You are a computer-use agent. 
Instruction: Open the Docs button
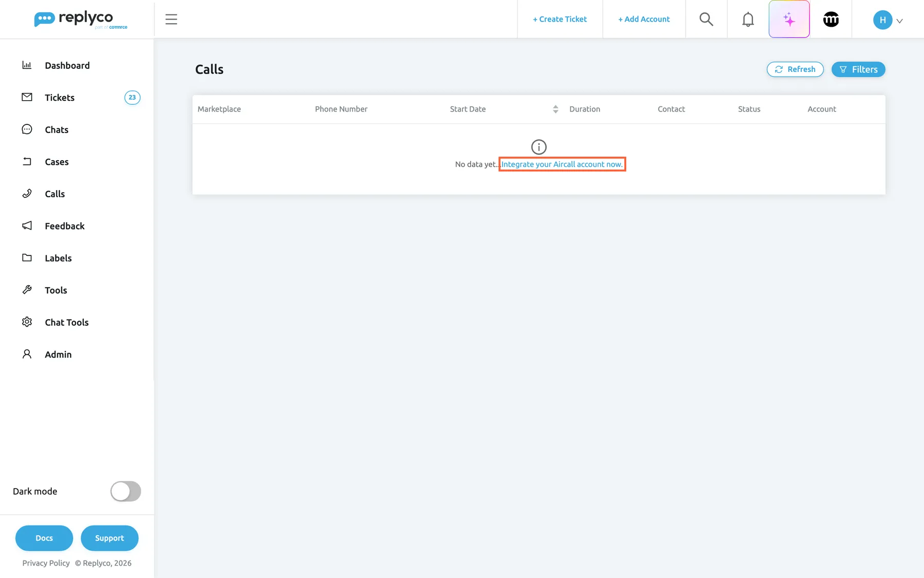pos(44,538)
